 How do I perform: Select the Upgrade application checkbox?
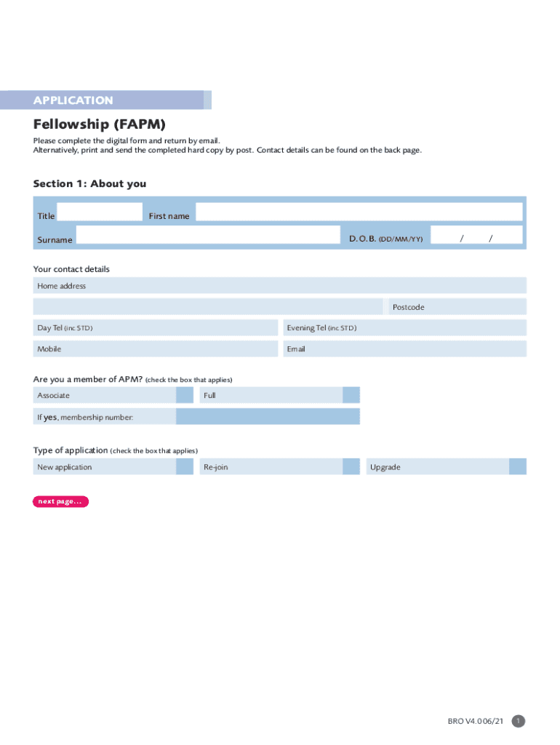[518, 466]
